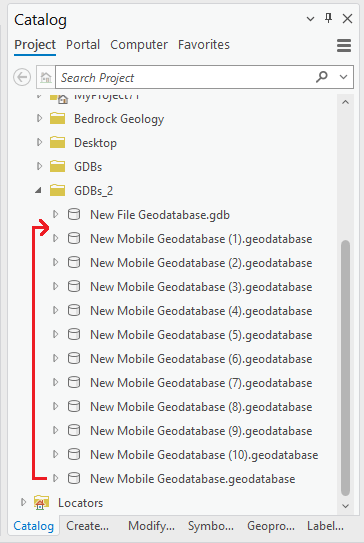Click database icon of Mobile Geodatabase (4)
364x543 pixels.
pos(74,310)
